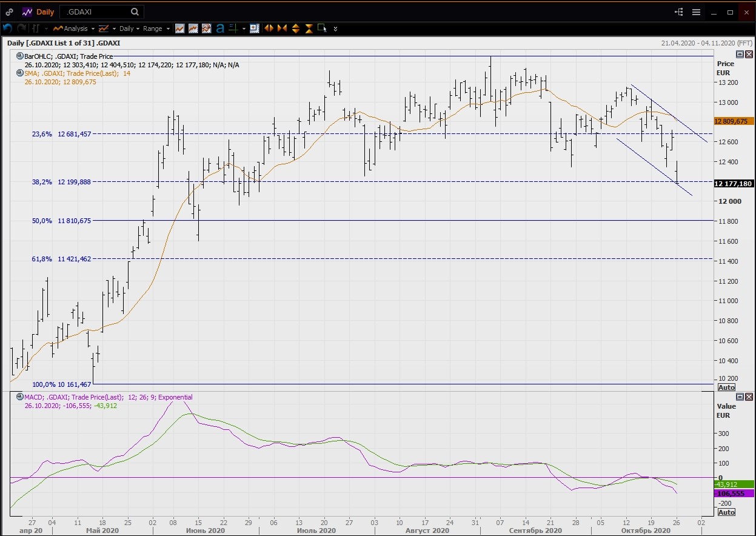This screenshot has height=536, width=756.
Task: Expand the crosshair tool dropdown arrow
Action: click(x=244, y=28)
